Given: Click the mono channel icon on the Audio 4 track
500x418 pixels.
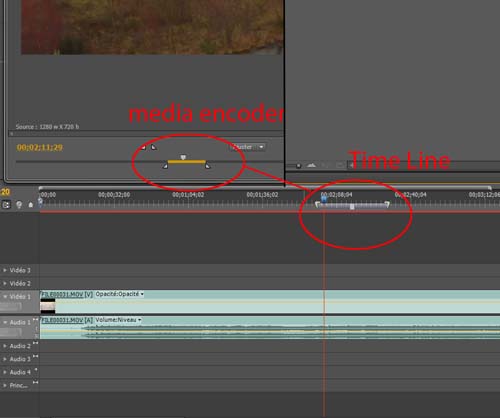Looking at the screenshot, I should point(35,369).
